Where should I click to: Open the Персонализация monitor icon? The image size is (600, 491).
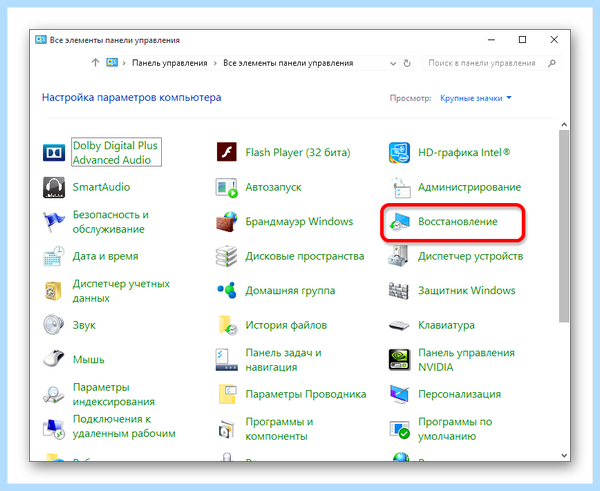[399, 394]
